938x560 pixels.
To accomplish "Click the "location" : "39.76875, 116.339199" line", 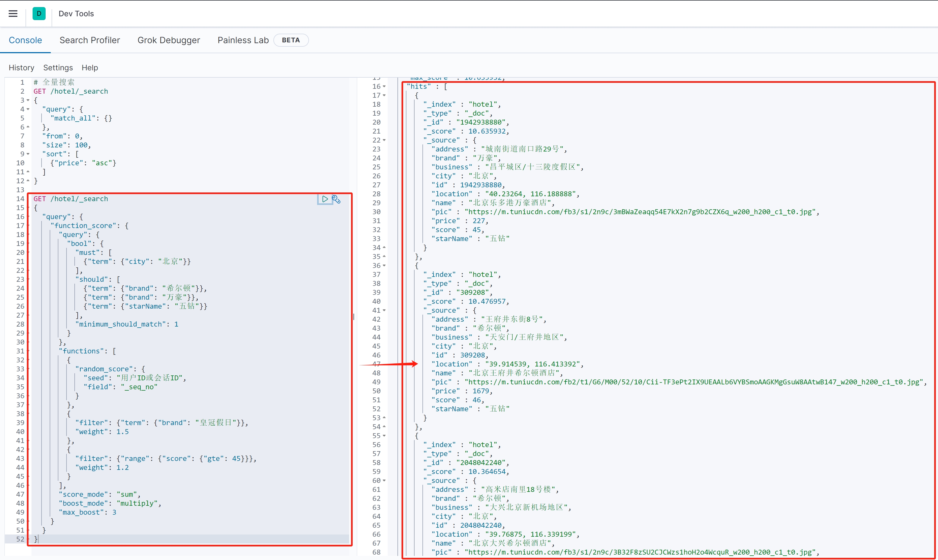I will (505, 534).
